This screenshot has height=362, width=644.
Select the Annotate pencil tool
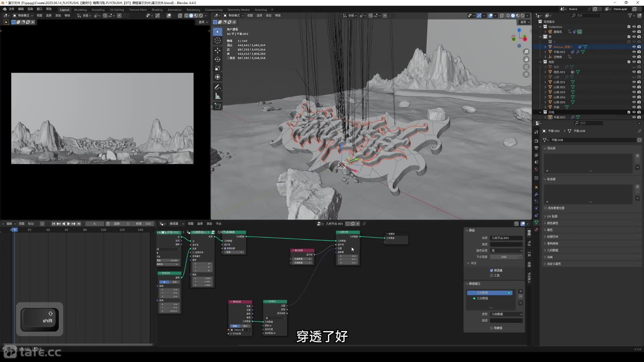(218, 87)
